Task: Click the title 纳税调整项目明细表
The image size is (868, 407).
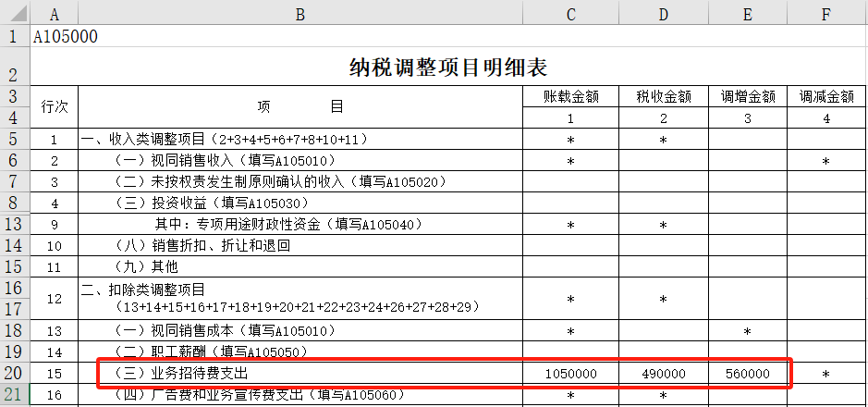Action: pyautogui.click(x=448, y=68)
